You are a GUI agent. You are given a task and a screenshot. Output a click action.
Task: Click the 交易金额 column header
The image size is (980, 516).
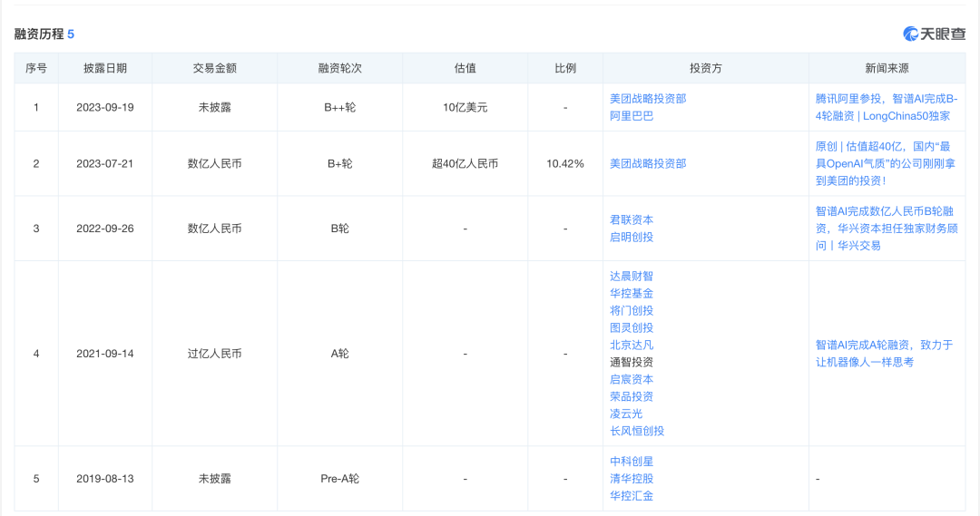click(214, 68)
